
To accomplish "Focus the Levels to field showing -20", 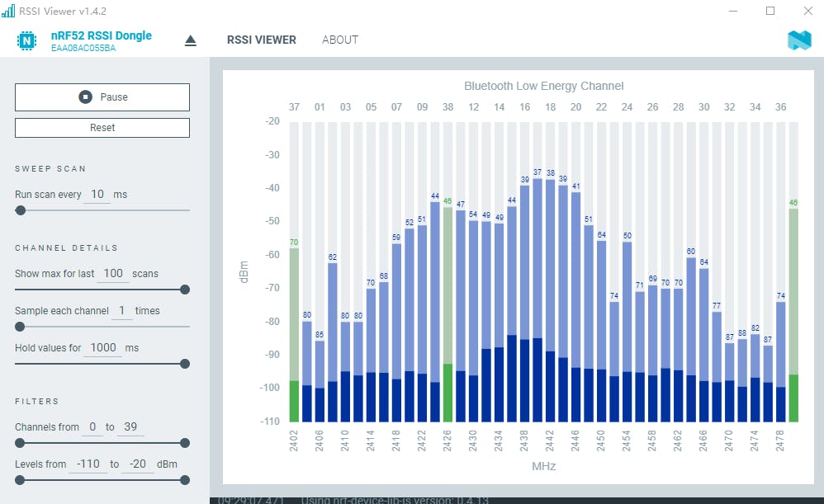I will click(138, 464).
